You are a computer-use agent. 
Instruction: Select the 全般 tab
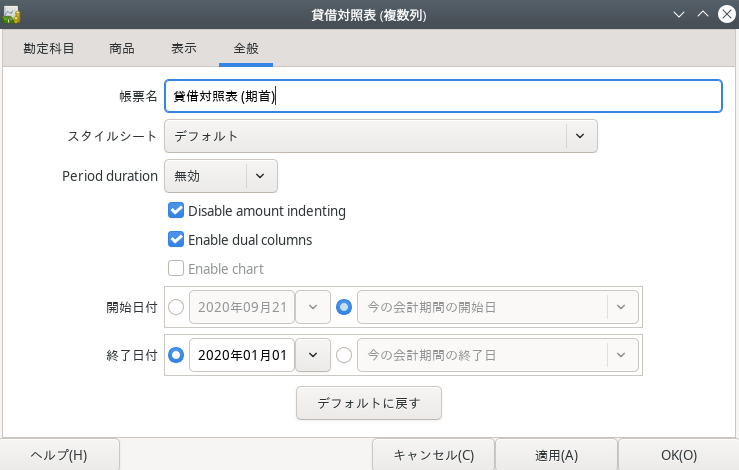pos(246,48)
